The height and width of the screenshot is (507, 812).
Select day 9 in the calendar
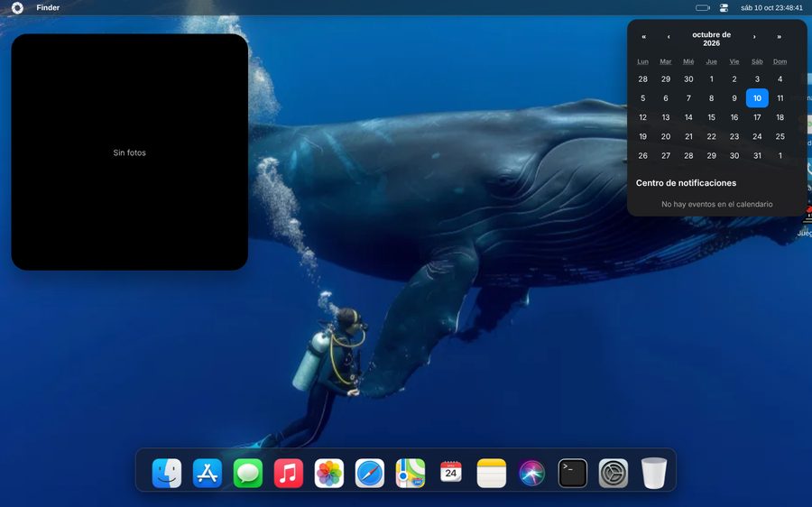coord(734,97)
